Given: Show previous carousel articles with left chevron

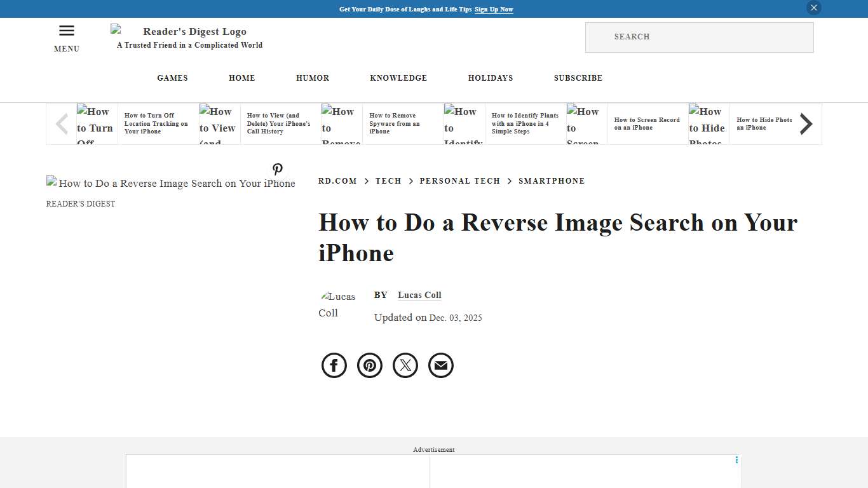Looking at the screenshot, I should click(x=62, y=123).
